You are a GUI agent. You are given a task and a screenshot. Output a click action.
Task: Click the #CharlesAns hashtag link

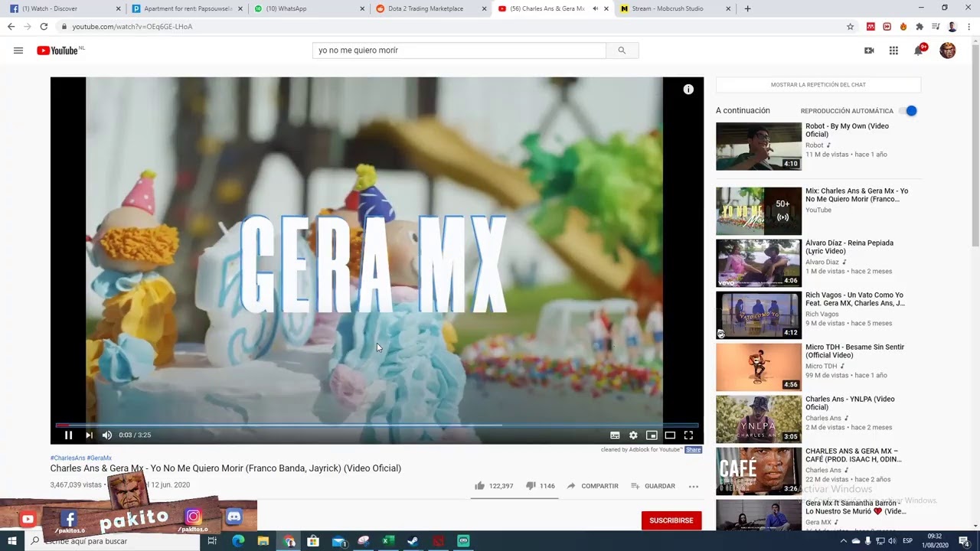point(67,458)
